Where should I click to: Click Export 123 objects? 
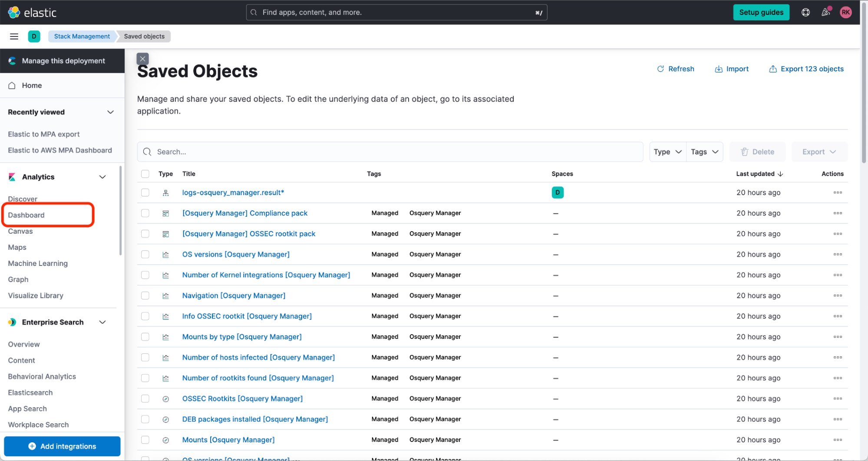pos(806,69)
